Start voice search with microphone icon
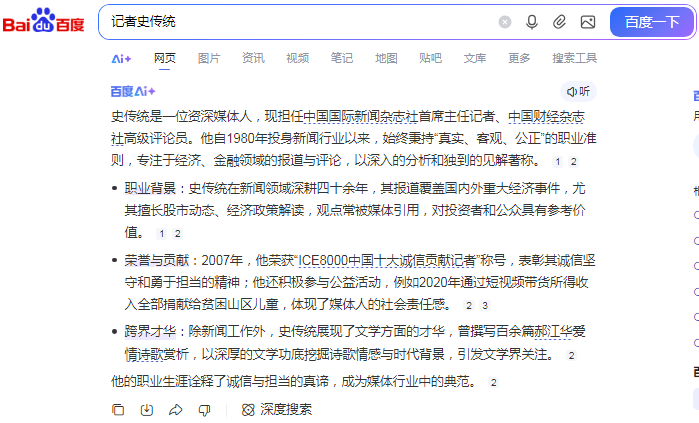Image resolution: width=699 pixels, height=423 pixels. (532, 22)
